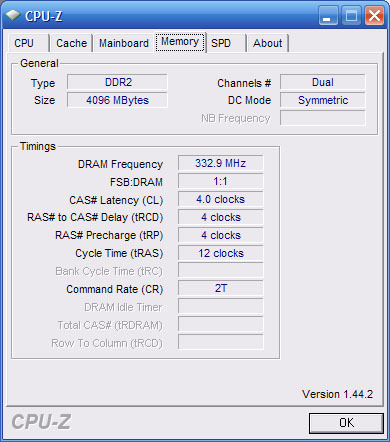This screenshot has height=442, width=390.
Task: Switch to the CPU tab
Action: tap(28, 43)
